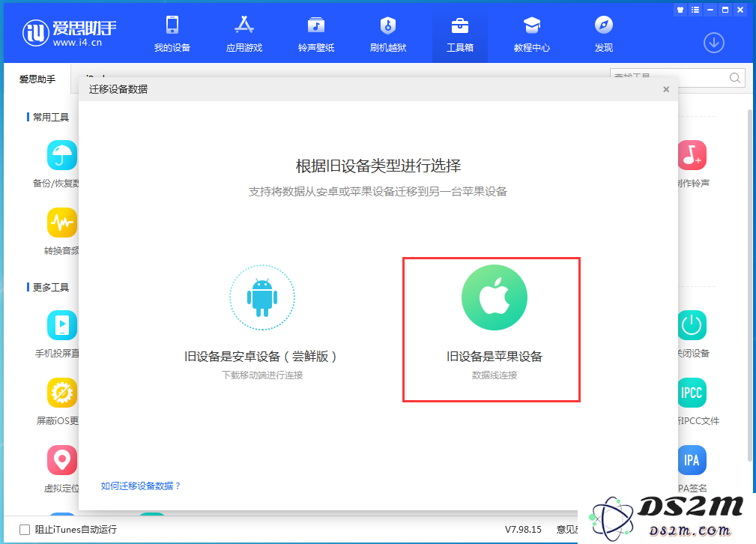Viewport: 756px width, 544px height.
Task: Click version V7.98.15 in status bar
Action: click(523, 530)
